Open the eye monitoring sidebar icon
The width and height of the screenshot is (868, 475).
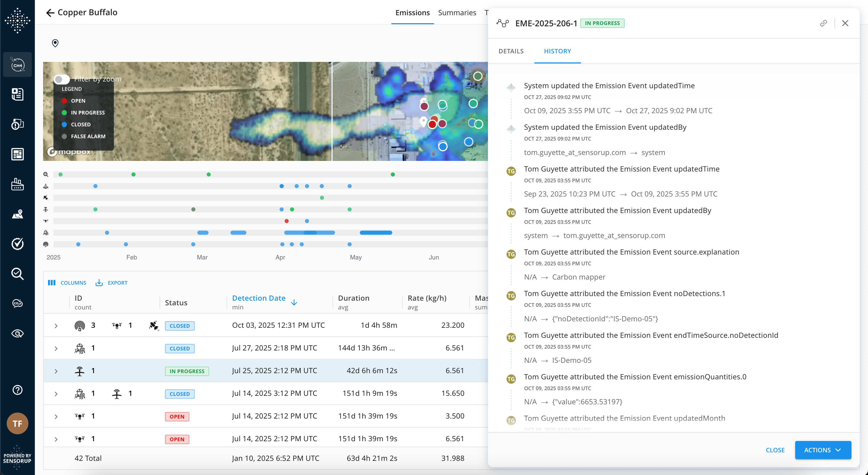click(x=18, y=333)
